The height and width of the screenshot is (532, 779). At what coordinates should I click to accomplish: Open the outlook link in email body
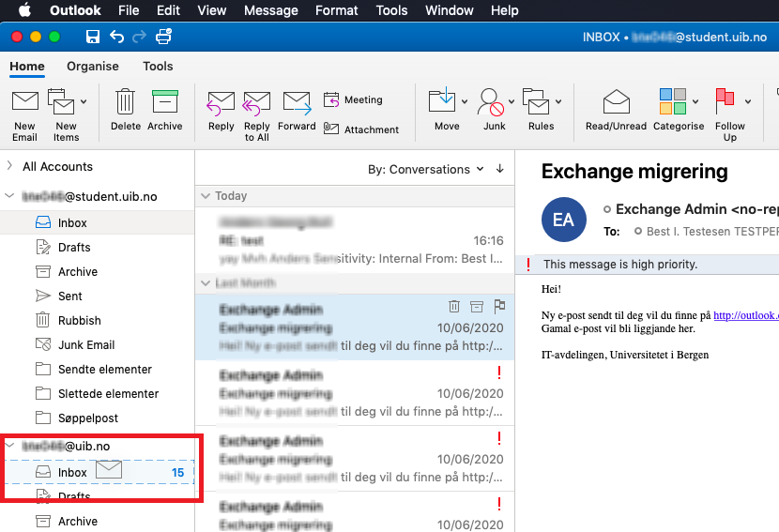point(745,315)
